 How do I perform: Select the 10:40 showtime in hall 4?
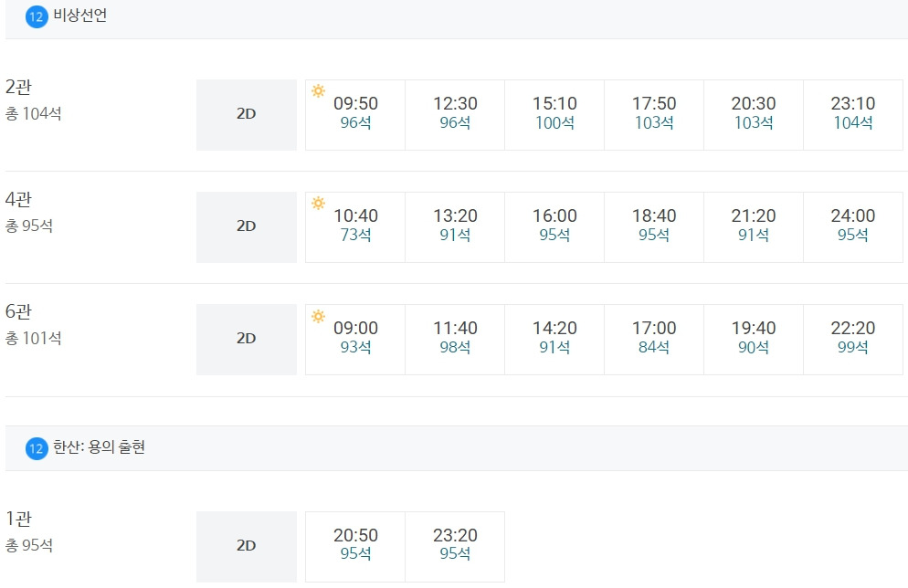pyautogui.click(x=355, y=226)
